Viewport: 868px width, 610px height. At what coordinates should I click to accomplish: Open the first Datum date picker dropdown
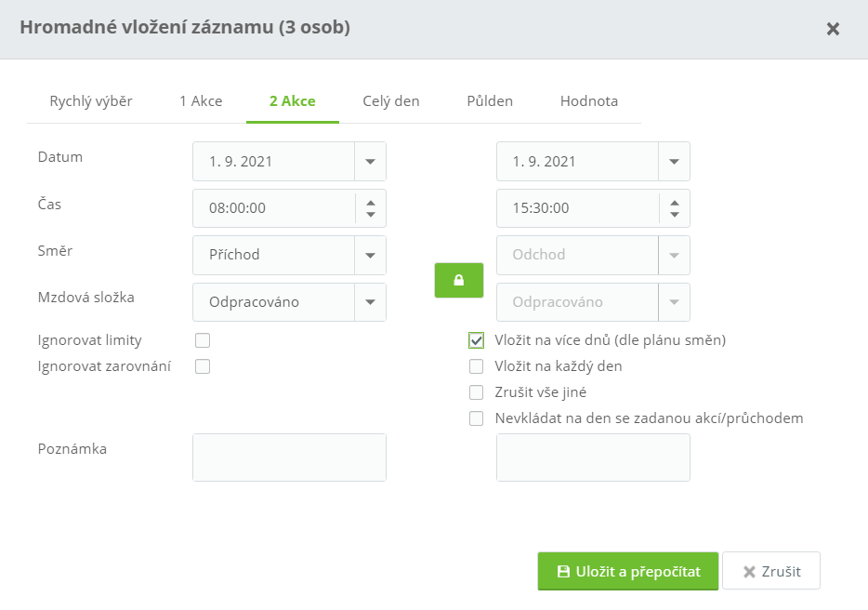click(373, 161)
